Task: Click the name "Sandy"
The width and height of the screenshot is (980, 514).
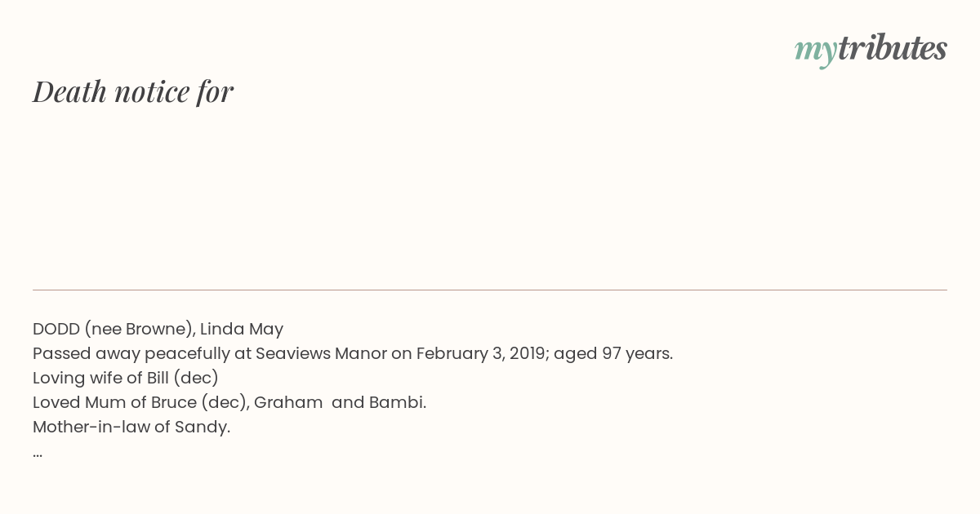Action: [200, 428]
